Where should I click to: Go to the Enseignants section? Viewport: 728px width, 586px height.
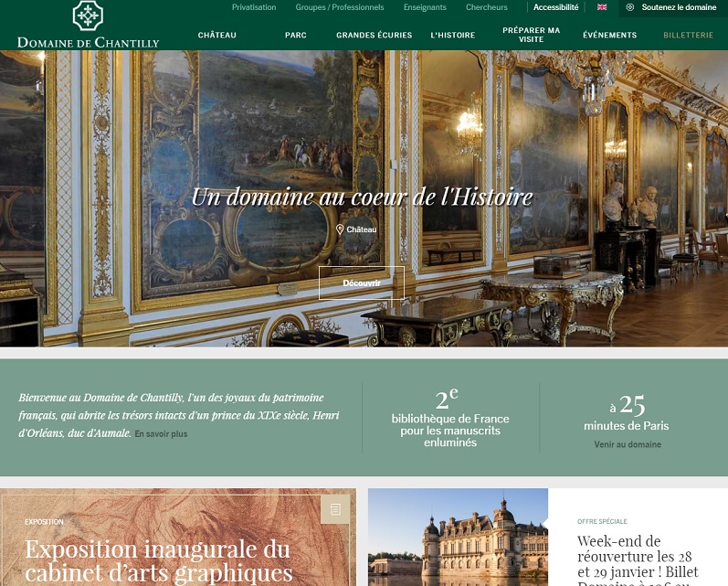[x=425, y=7]
